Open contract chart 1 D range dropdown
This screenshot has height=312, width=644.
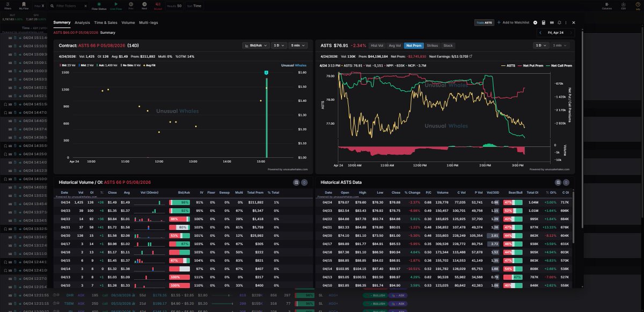pos(279,46)
